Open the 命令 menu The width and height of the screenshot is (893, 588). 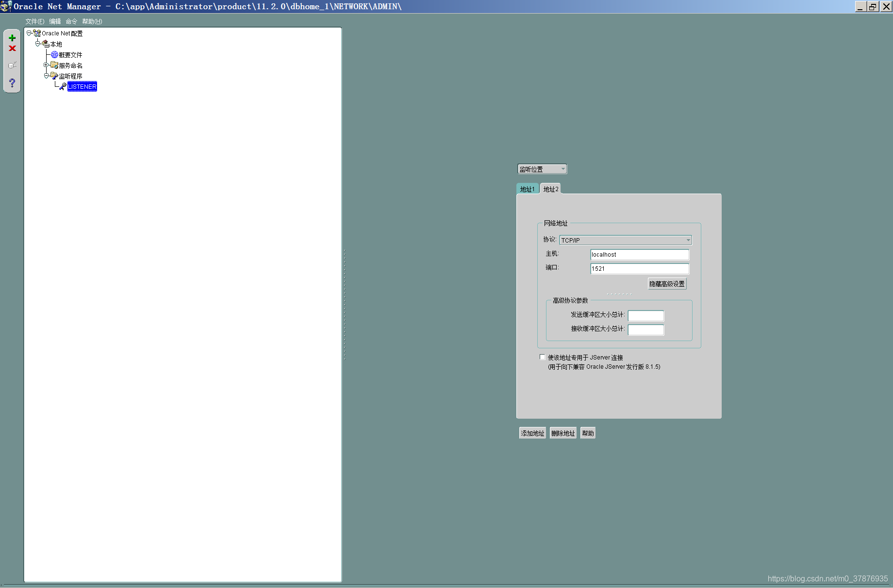pos(71,21)
